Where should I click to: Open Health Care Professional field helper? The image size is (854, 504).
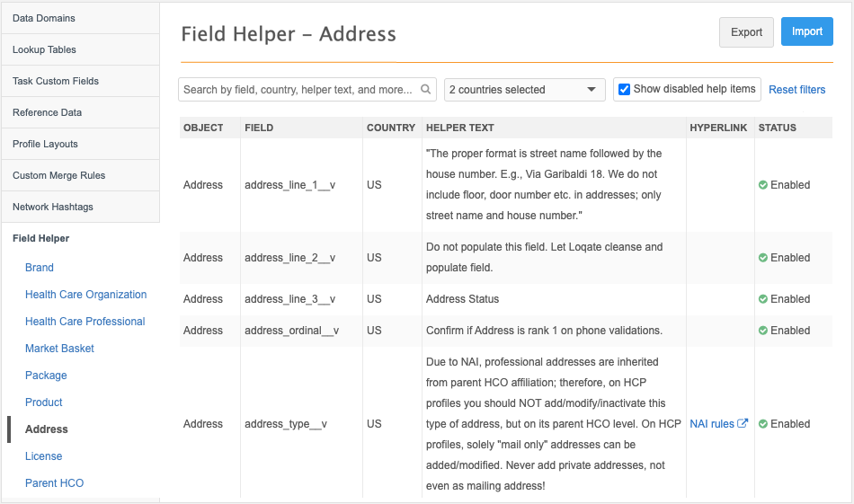[x=85, y=322]
